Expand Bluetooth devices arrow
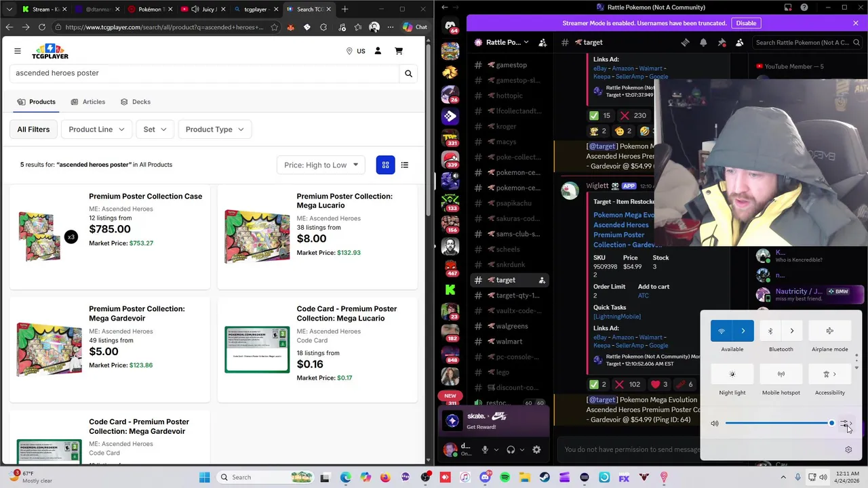868x488 pixels. (x=791, y=331)
